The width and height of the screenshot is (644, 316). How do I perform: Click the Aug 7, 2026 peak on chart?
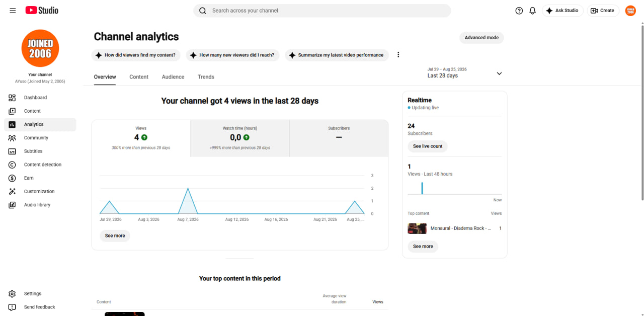point(188,189)
